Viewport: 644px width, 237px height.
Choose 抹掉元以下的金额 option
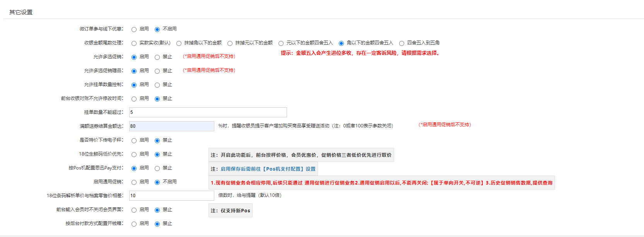[x=230, y=43]
